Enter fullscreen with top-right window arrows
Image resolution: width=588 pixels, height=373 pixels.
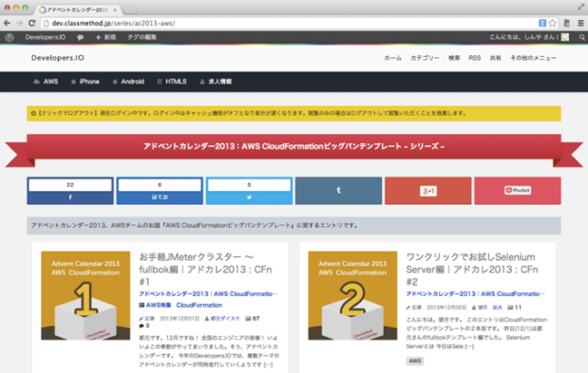click(581, 6)
